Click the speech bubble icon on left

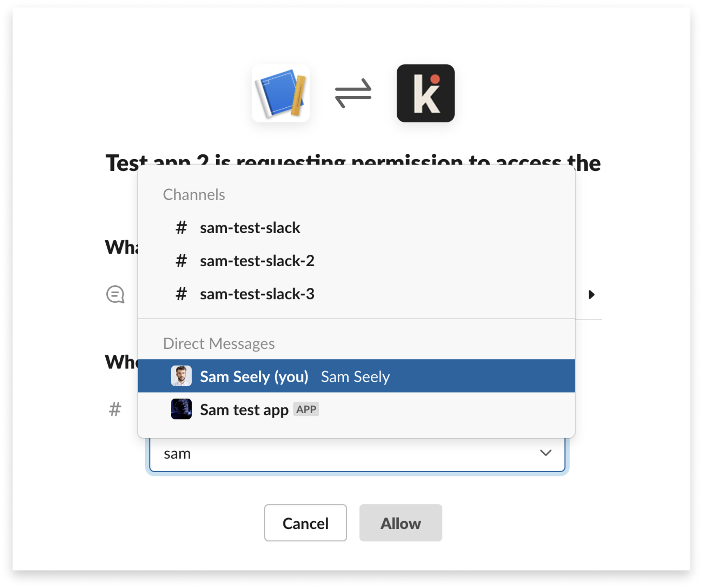[117, 295]
